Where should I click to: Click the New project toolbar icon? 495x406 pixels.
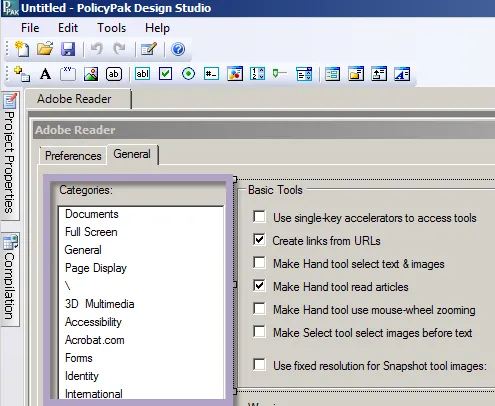click(22, 49)
